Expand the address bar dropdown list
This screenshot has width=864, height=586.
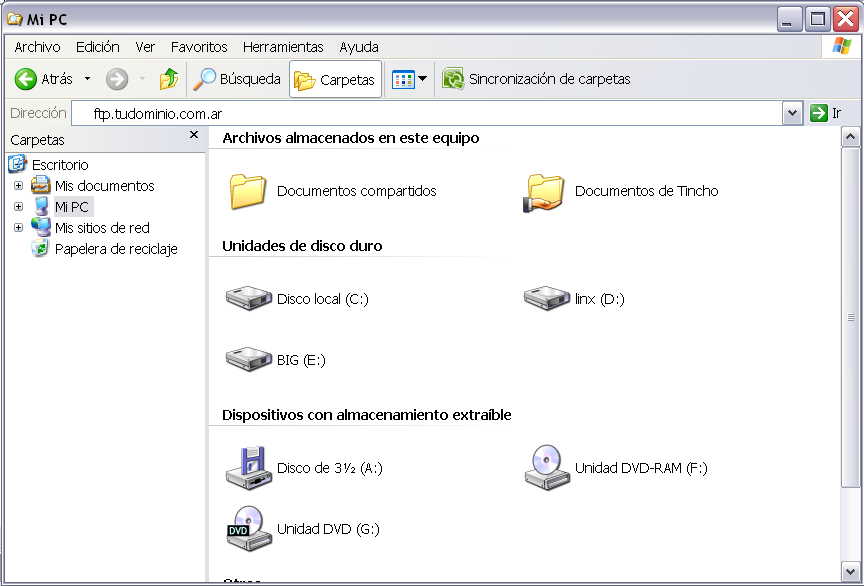point(792,114)
